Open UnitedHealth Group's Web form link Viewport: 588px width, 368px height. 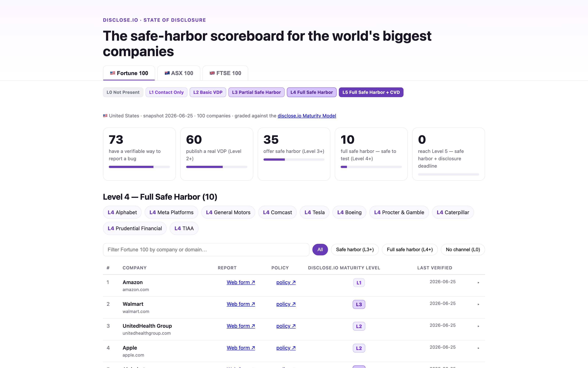(x=241, y=326)
